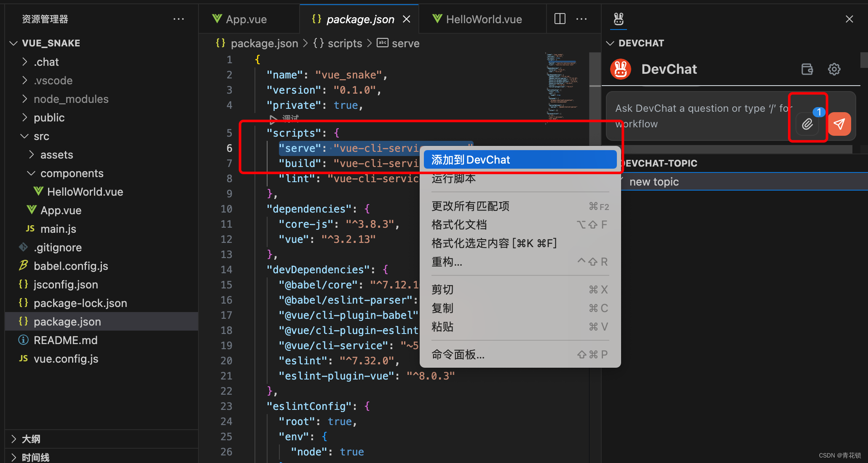This screenshot has width=868, height=463.
Task: Close the package.json editor tab
Action: point(406,19)
